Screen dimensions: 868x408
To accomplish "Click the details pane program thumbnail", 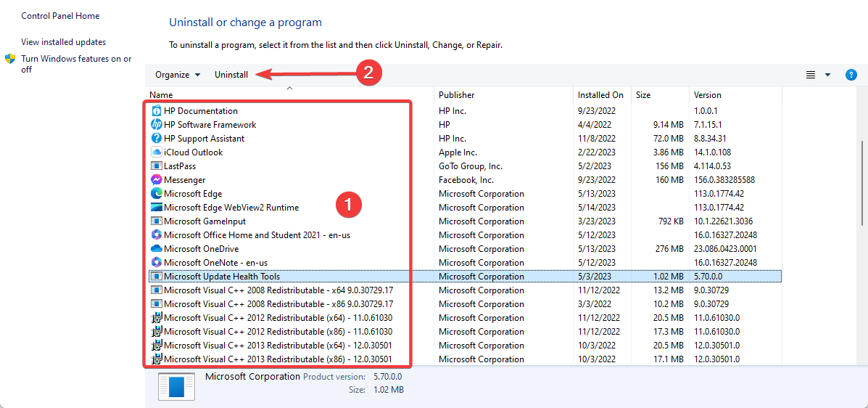I will pyautogui.click(x=176, y=385).
